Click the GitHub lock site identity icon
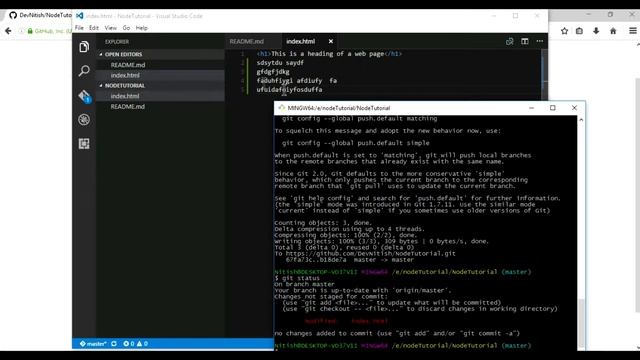Image resolution: width=640 pixels, height=360 pixels. point(30,31)
